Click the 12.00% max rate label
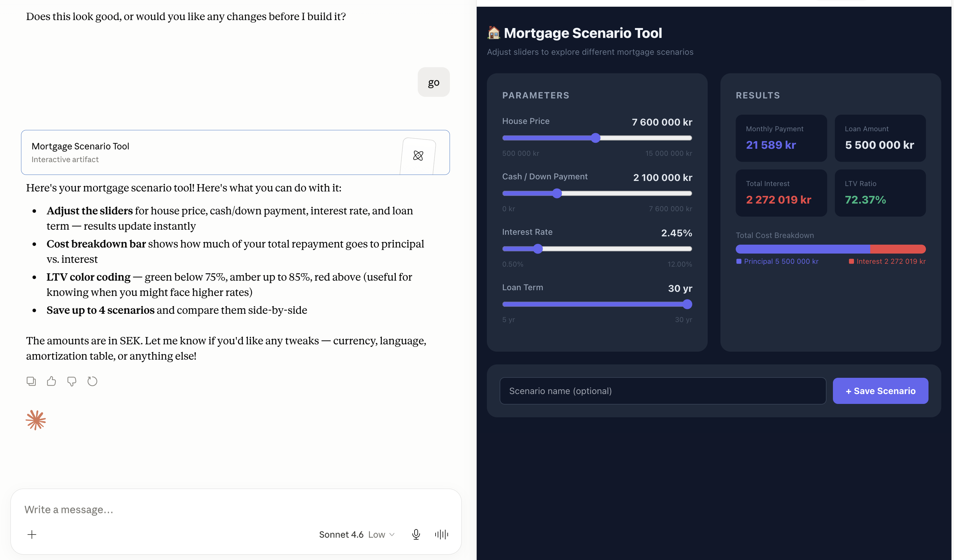 (680, 264)
